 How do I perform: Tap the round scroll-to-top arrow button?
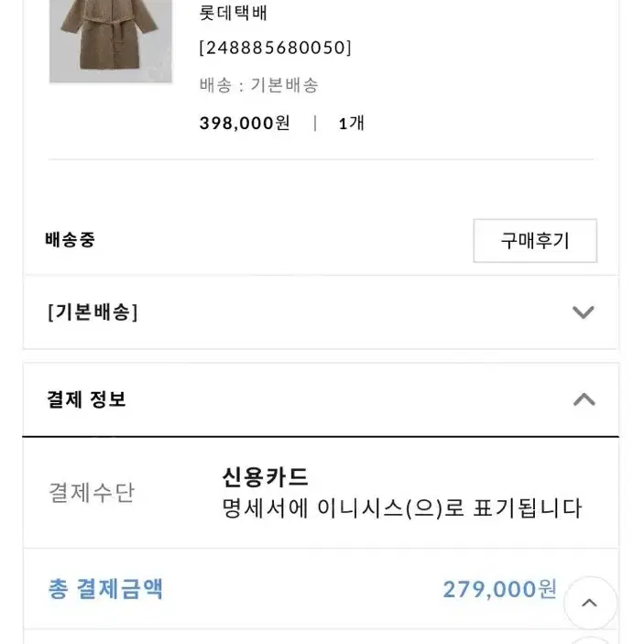[x=590, y=603]
